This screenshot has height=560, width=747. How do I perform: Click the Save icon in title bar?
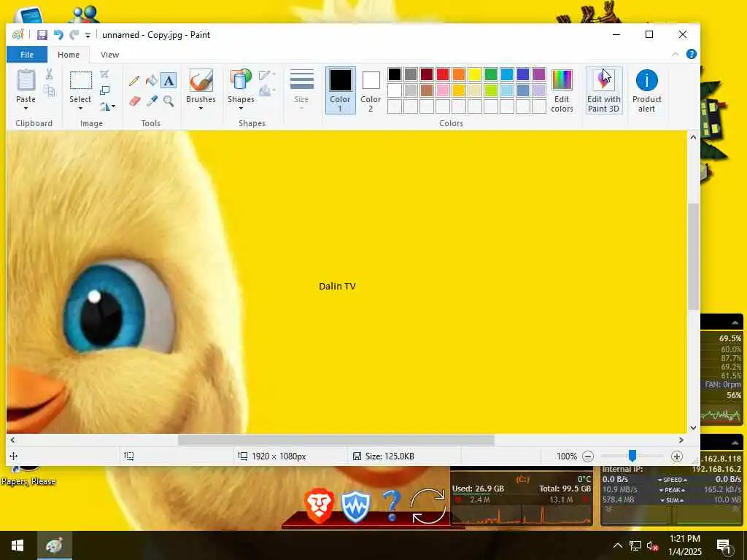click(42, 35)
